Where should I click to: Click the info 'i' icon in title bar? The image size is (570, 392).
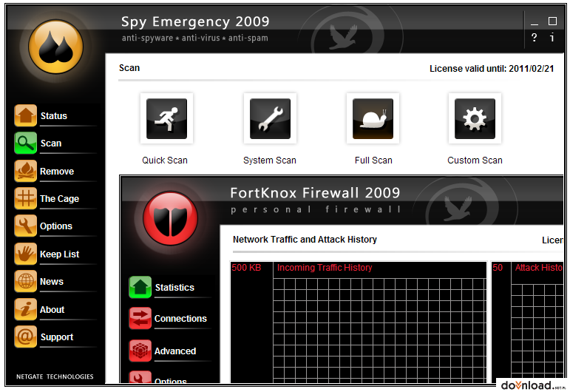pos(552,37)
